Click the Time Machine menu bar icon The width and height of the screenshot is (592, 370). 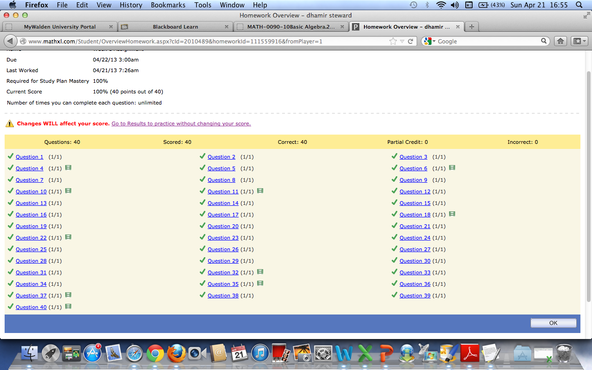(x=413, y=5)
